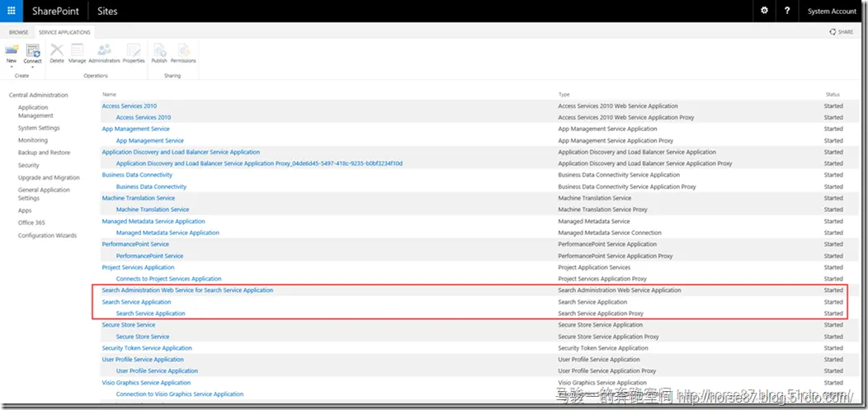868x410 pixels.
Task: Select 'Secure Store Service Application Proxy' type cell
Action: [x=608, y=337]
